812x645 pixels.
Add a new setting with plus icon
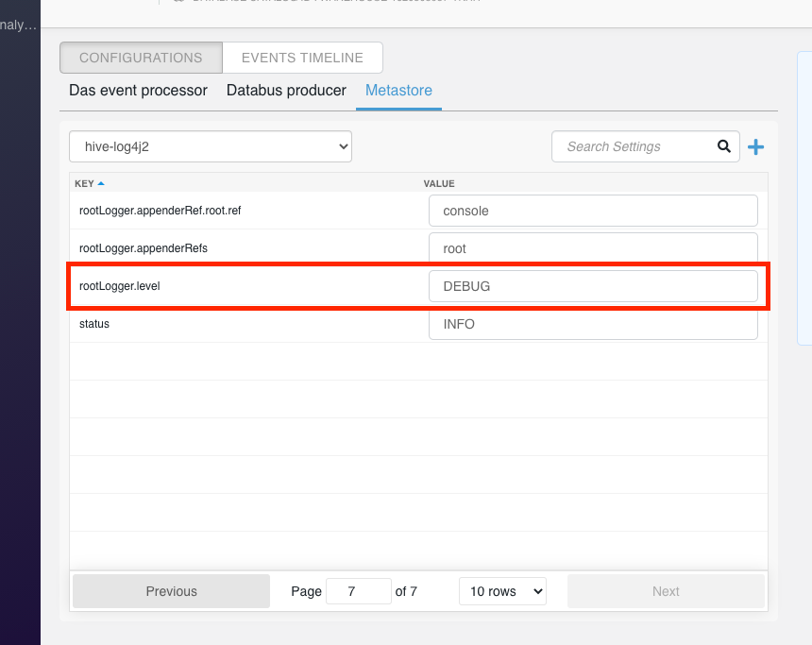pyautogui.click(x=755, y=147)
